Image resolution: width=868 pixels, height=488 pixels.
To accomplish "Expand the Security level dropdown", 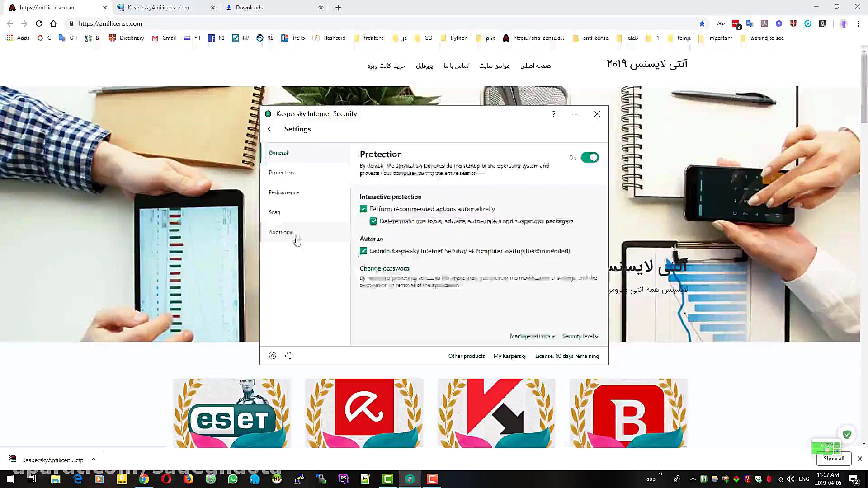I will click(580, 336).
